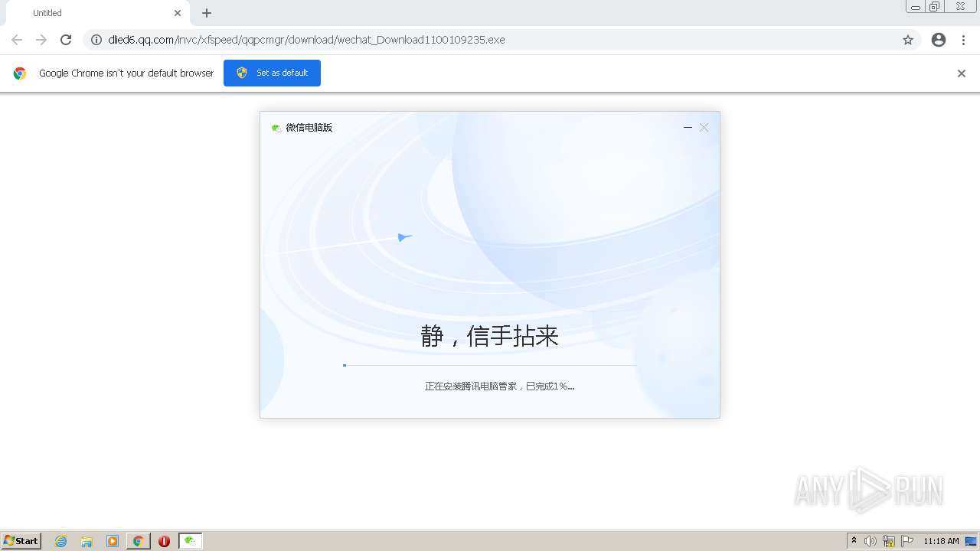980x551 pixels.
Task: Open the volume control in tray
Action: (871, 541)
